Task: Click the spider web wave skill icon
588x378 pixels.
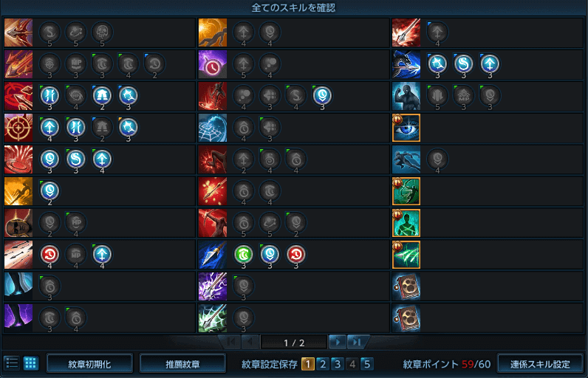Action: 213,128
